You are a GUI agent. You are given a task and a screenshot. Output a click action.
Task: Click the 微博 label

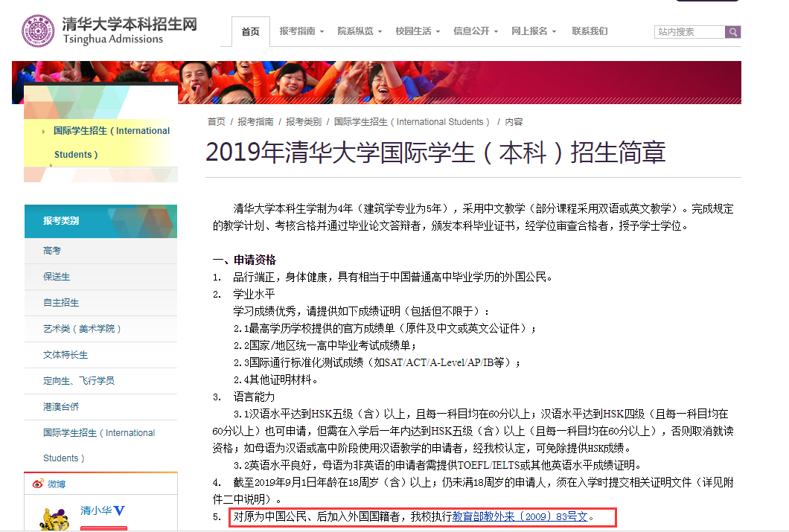click(x=57, y=484)
